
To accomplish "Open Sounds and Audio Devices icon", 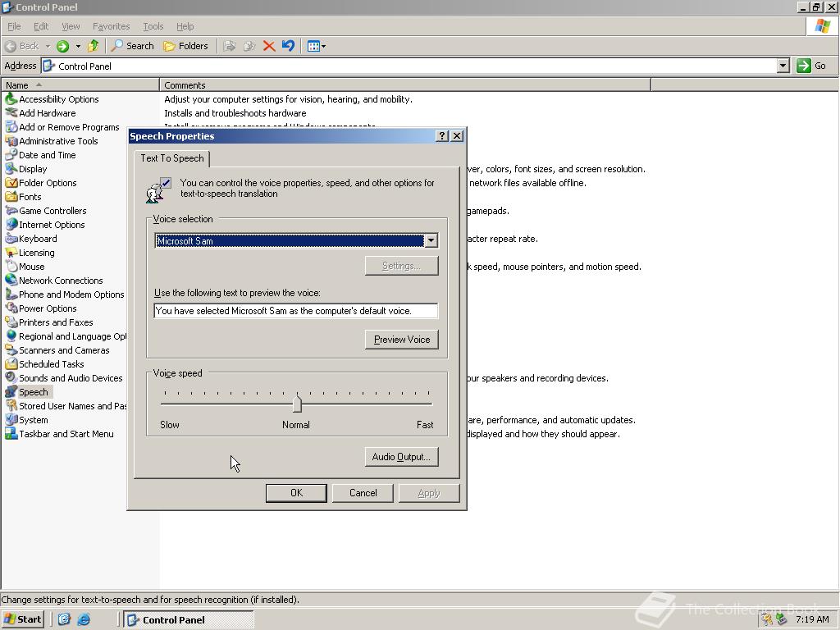I will click(11, 377).
